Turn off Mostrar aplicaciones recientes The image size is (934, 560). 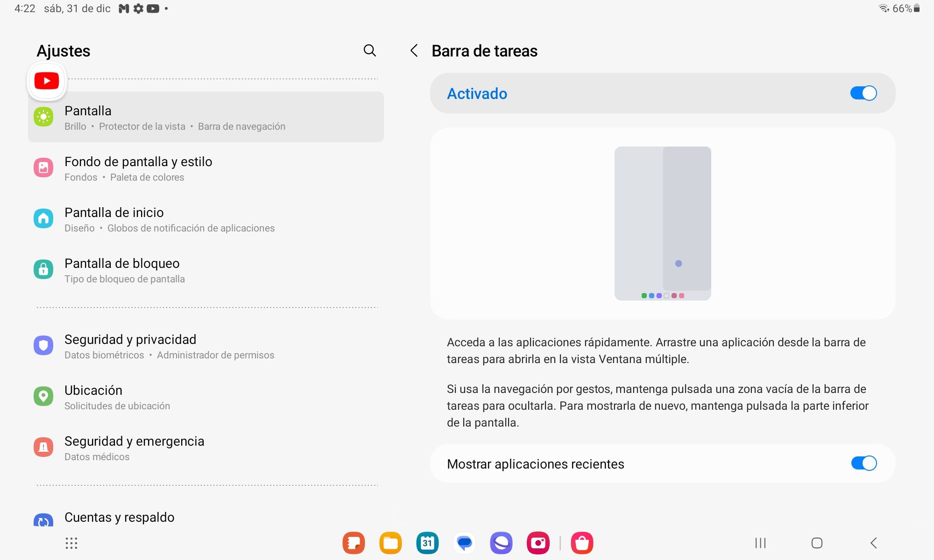pos(864,463)
